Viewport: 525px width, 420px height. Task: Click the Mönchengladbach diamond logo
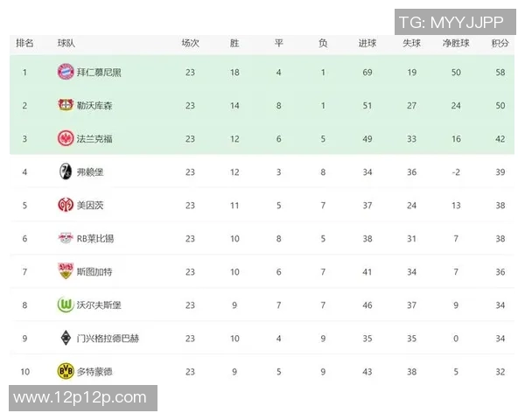[65, 338]
